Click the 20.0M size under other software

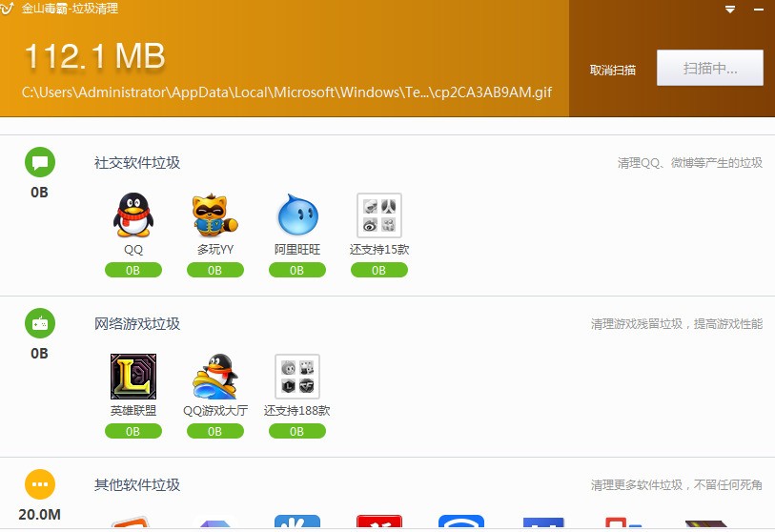coord(39,514)
